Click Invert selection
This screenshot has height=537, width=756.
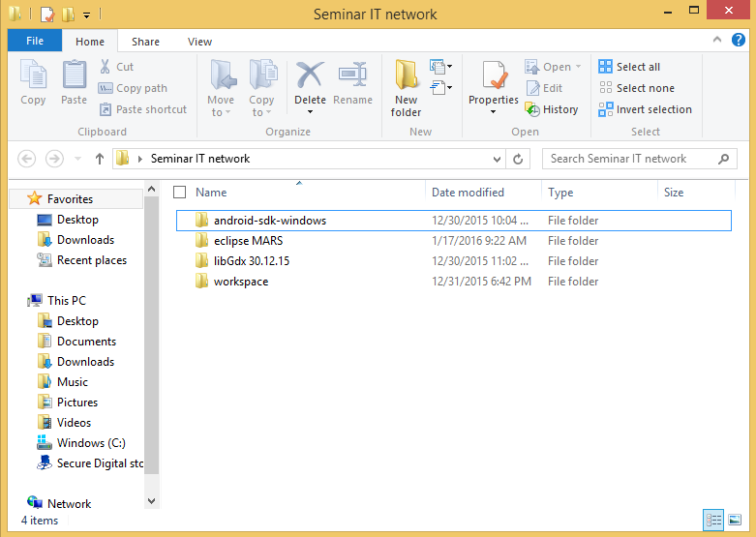[x=645, y=109]
